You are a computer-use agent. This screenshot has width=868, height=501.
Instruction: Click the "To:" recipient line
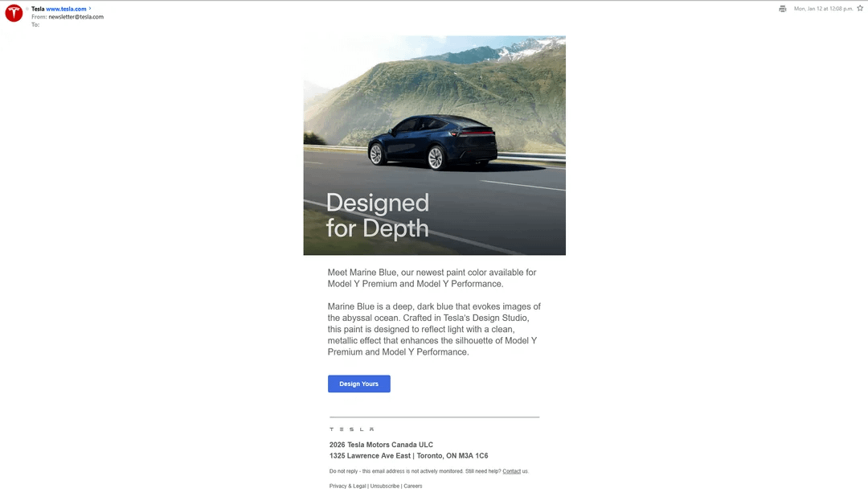tap(35, 25)
